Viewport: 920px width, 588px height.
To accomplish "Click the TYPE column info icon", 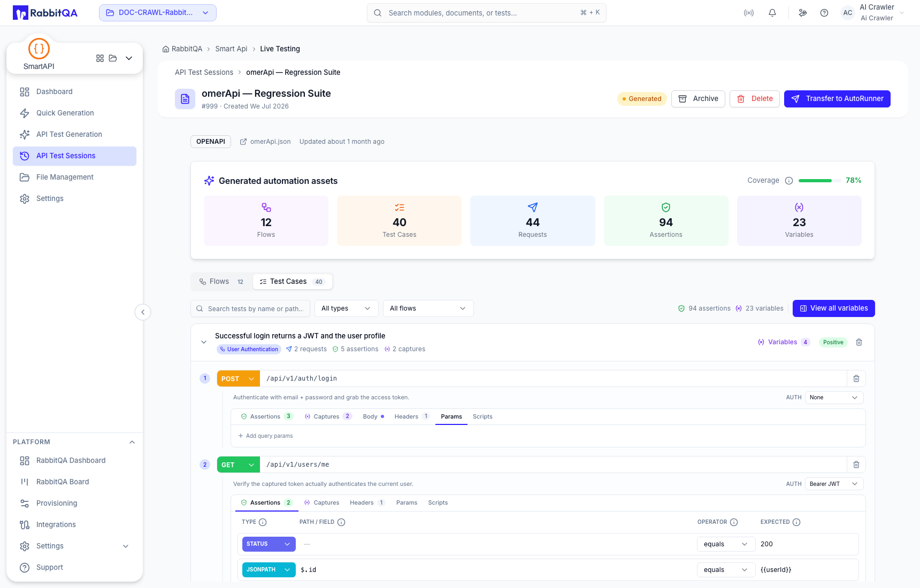I will (x=263, y=522).
